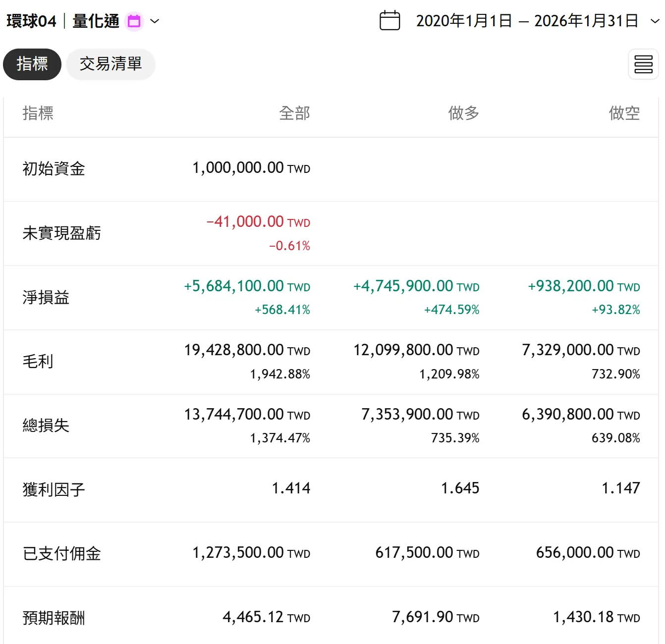Click the calendar icon before the date range
This screenshot has width=665, height=644.
[389, 21]
